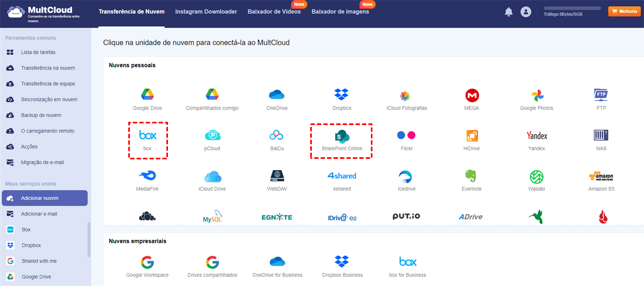Choose the HiDrive cloud icon
This screenshot has height=286, width=644.
[x=472, y=135]
